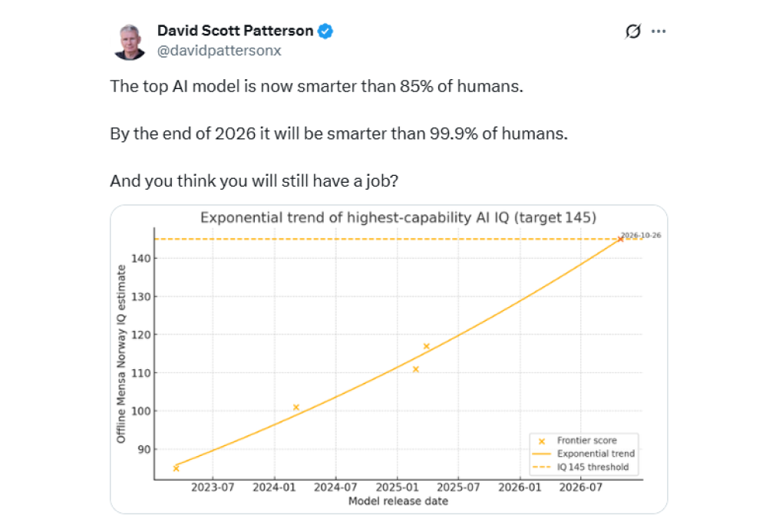The width and height of the screenshot is (776, 532).
Task: Click the 2025-01 x-axis tick label
Action: pos(397,487)
